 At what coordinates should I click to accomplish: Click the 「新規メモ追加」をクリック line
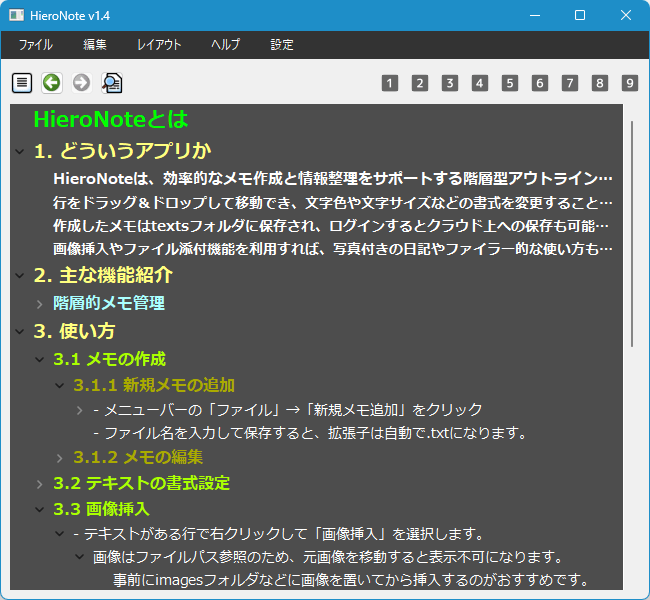(x=288, y=410)
